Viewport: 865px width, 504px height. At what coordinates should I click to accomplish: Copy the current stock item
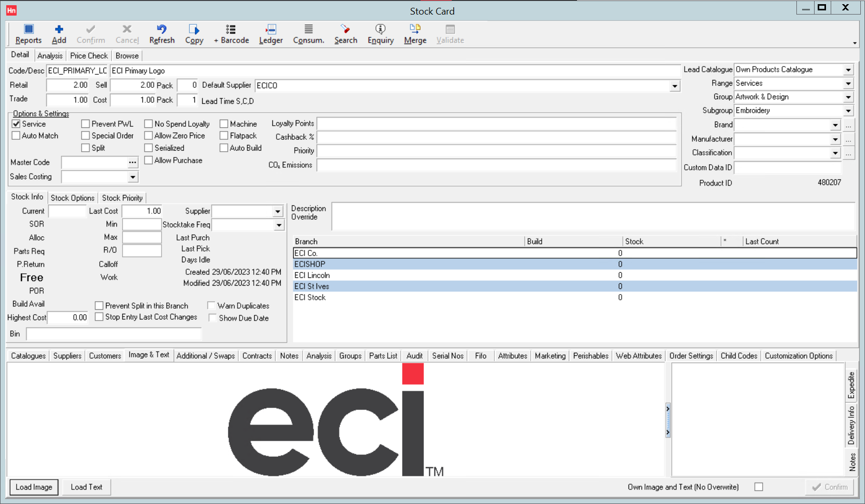point(194,34)
